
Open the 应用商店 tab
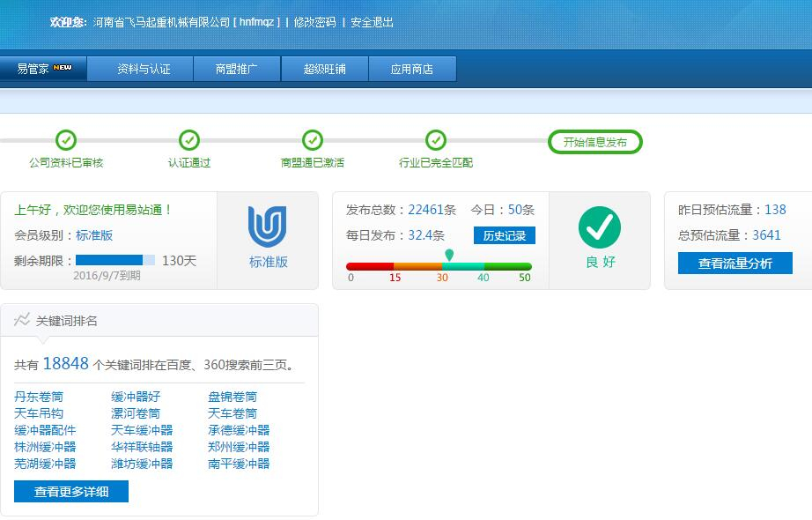tap(412, 69)
